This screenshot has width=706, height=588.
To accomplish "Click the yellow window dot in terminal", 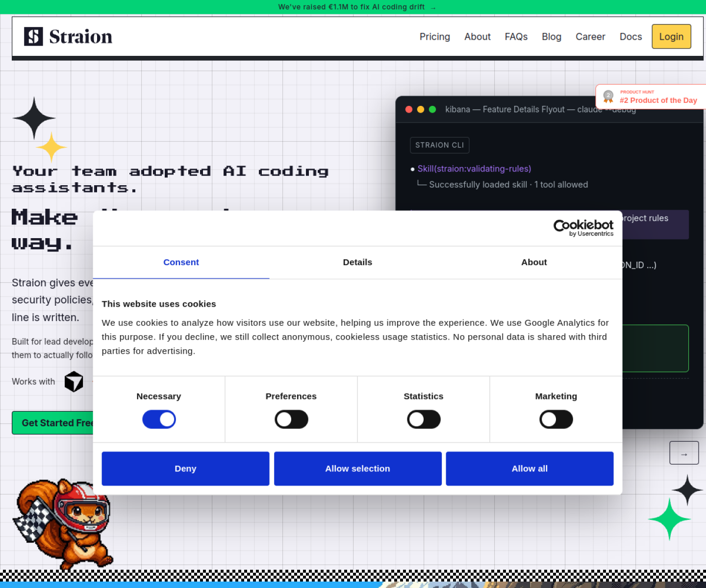I will [421, 109].
